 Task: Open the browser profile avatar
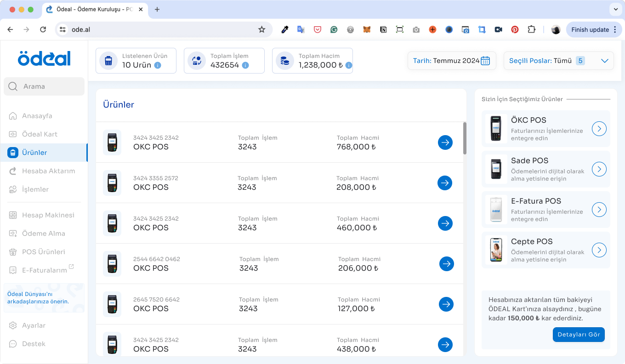(x=556, y=29)
